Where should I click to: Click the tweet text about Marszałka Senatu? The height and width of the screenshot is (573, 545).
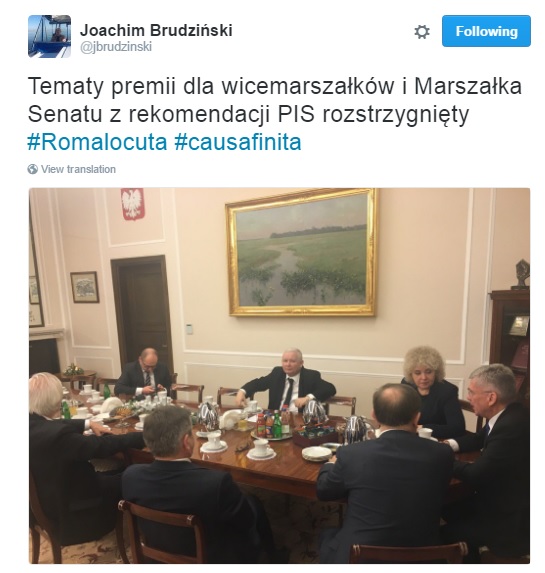tap(275, 100)
